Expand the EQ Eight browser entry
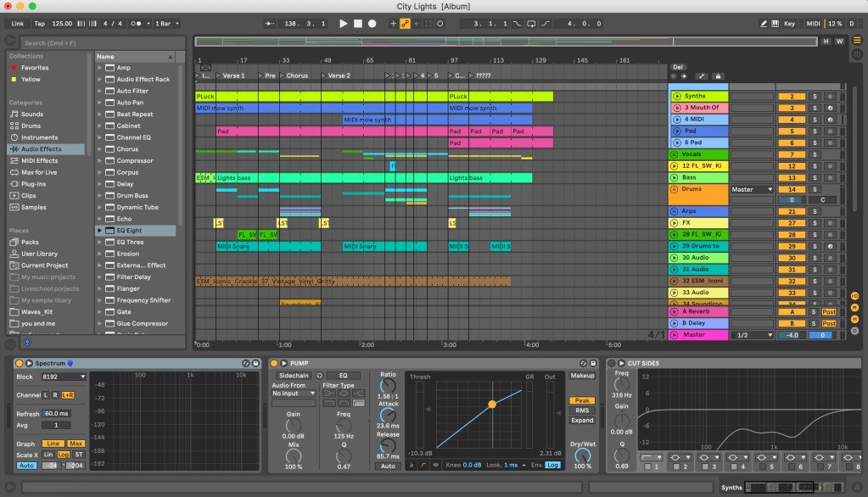Image resolution: width=868 pixels, height=497 pixels. (100, 231)
